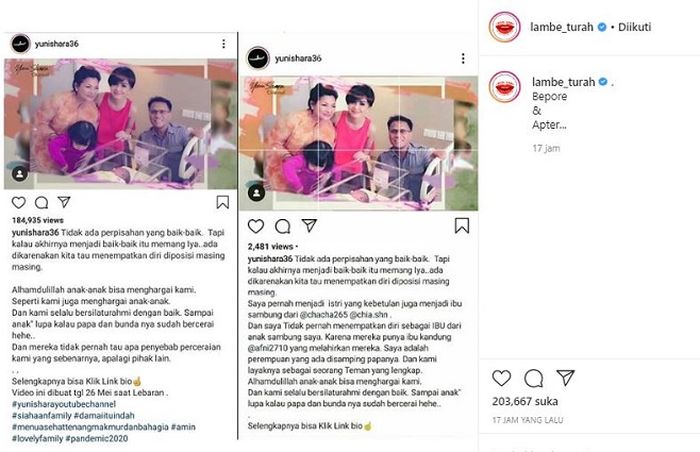
Task: Share left yunishara36 post with send icon
Action: pyautogui.click(x=64, y=202)
